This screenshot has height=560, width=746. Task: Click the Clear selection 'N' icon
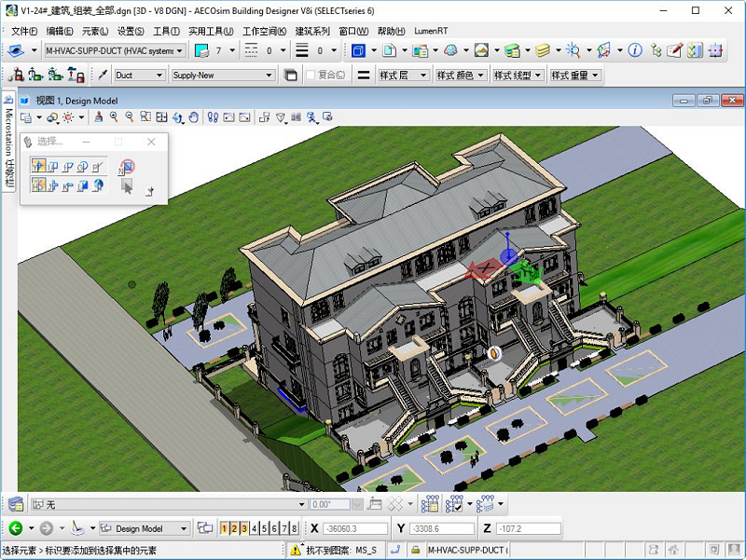pyautogui.click(x=127, y=167)
